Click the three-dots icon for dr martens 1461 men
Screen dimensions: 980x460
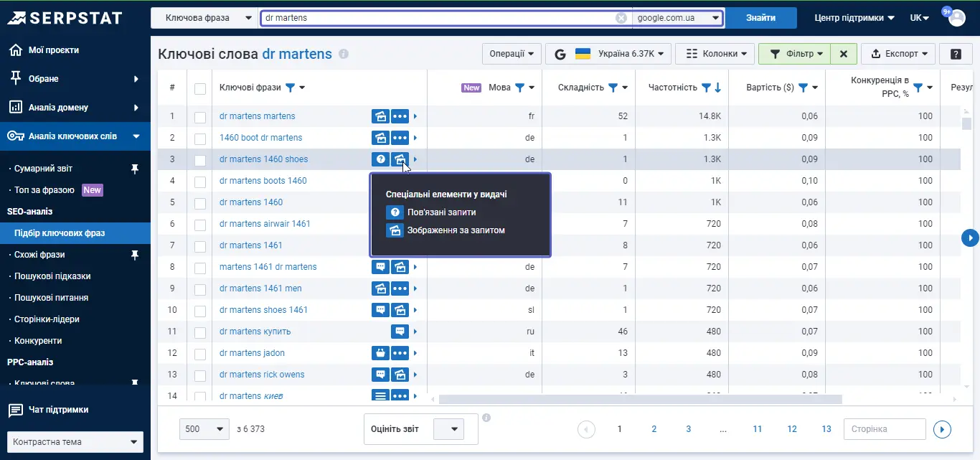[400, 288]
